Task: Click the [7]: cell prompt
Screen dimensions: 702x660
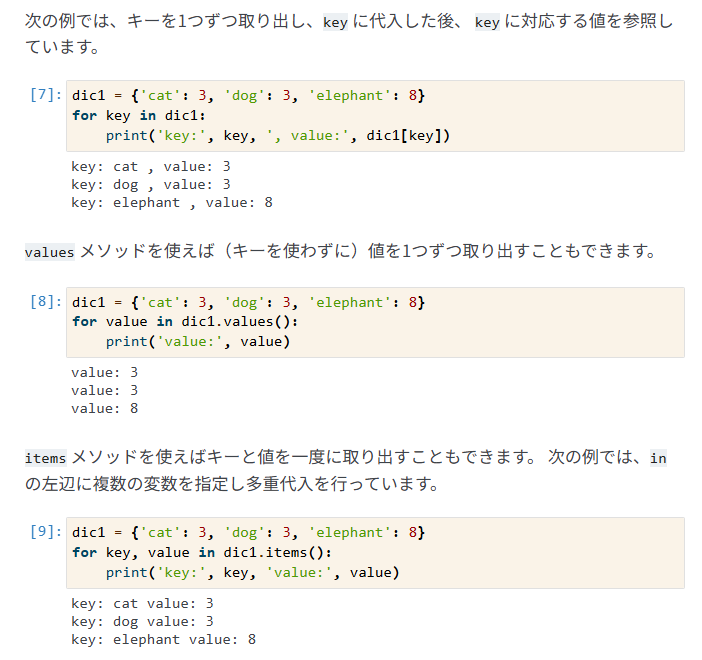Action: click(46, 96)
